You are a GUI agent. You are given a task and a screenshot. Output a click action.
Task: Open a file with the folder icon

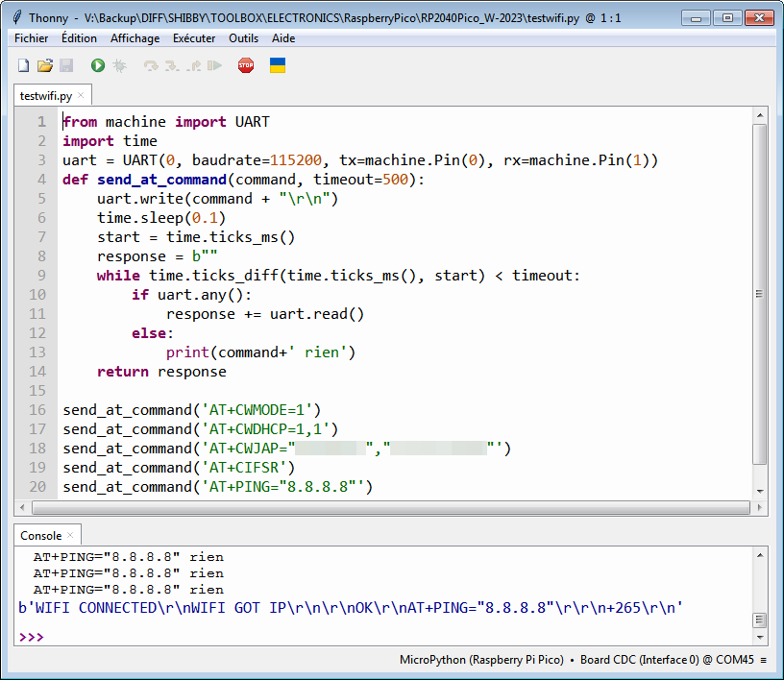[x=45, y=65]
